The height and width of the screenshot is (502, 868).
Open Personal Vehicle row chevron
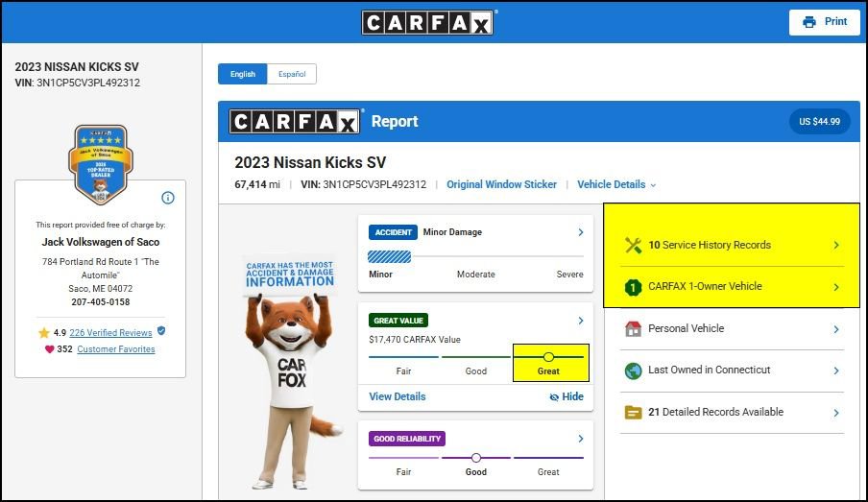[x=836, y=329]
